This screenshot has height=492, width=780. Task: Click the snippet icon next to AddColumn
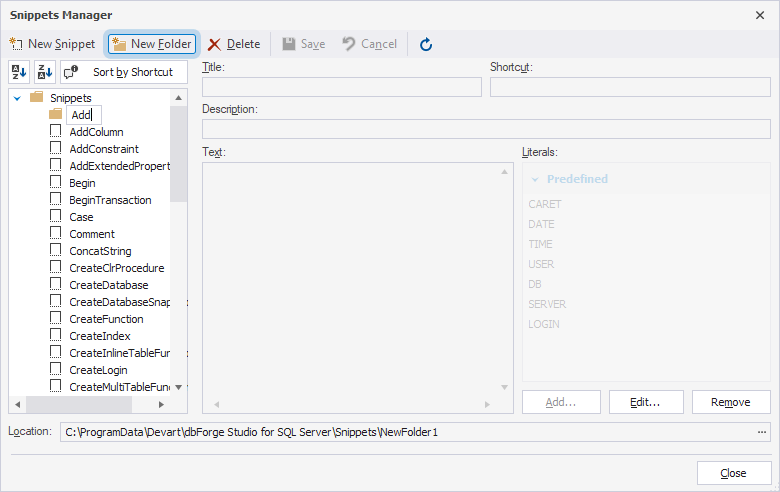pyautogui.click(x=56, y=131)
